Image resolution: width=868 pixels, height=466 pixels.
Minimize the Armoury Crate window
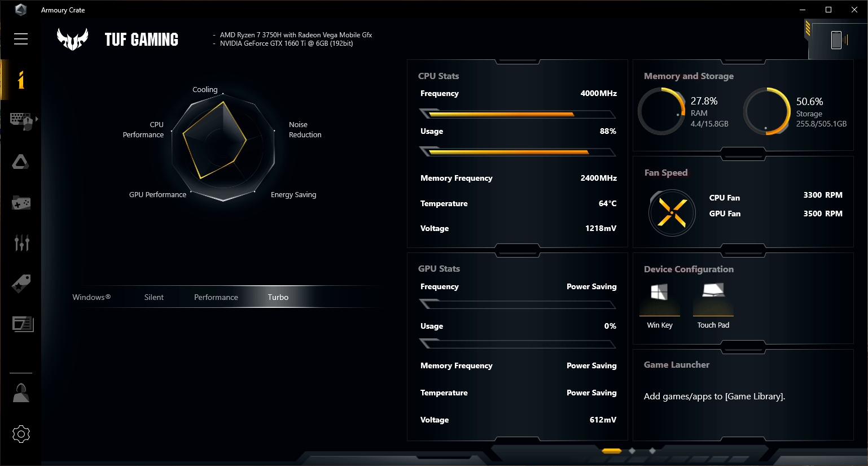tap(803, 10)
